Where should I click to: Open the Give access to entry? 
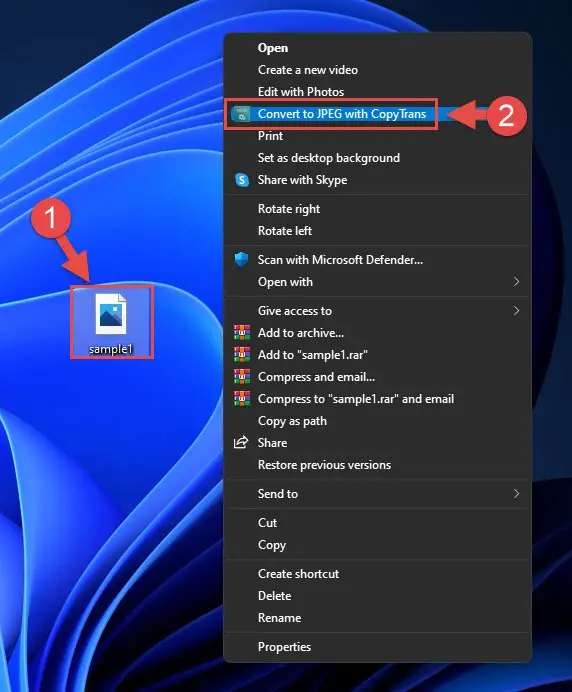coord(377,311)
